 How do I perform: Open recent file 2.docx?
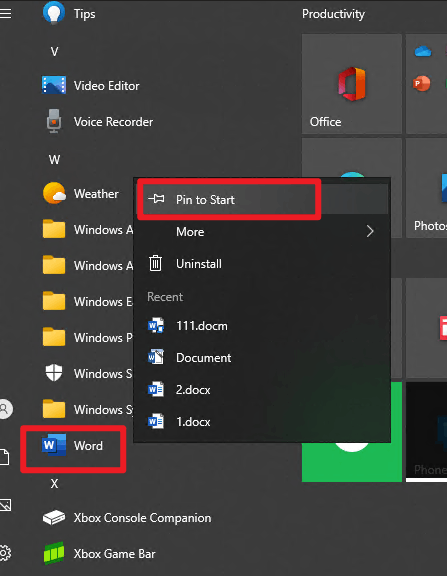point(261,390)
